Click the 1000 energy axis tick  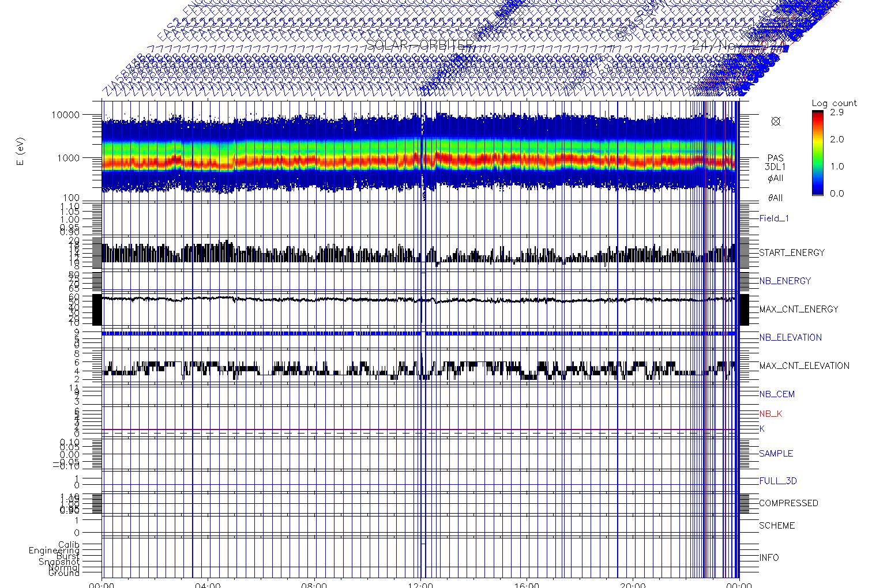click(x=68, y=158)
